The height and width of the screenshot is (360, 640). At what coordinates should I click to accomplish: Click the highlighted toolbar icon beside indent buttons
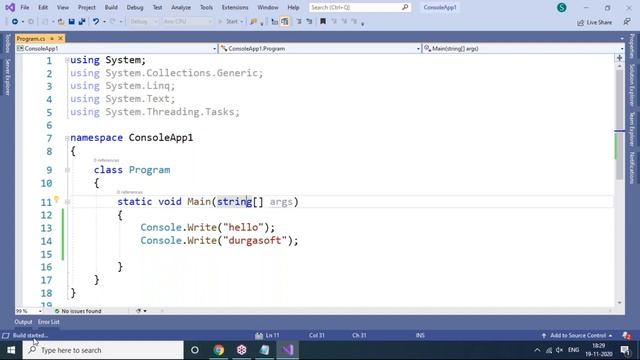(285, 22)
